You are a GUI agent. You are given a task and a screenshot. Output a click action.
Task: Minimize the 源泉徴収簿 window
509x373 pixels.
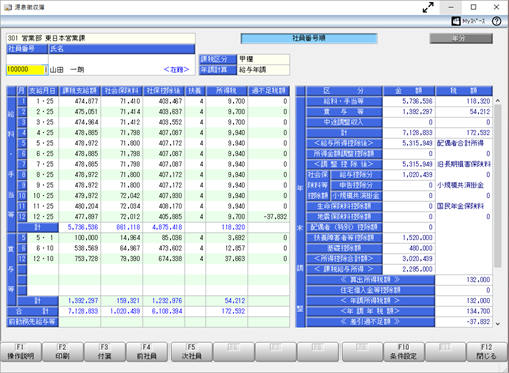point(451,7)
